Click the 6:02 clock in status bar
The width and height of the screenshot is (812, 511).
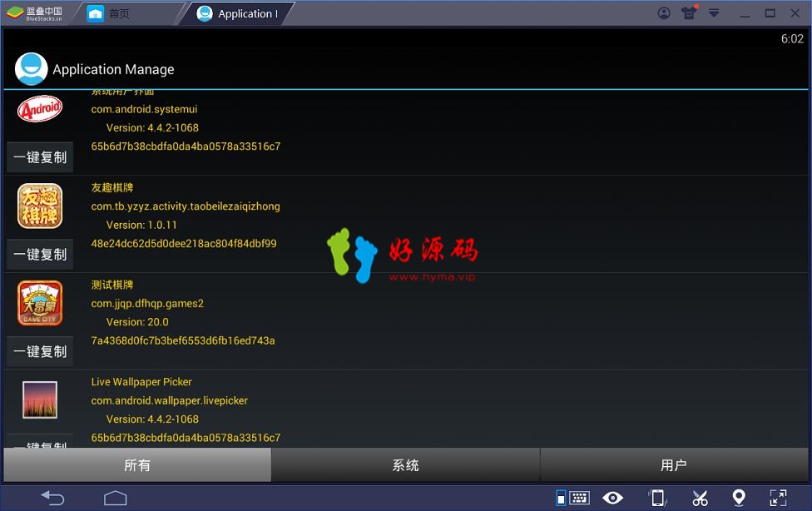point(792,39)
